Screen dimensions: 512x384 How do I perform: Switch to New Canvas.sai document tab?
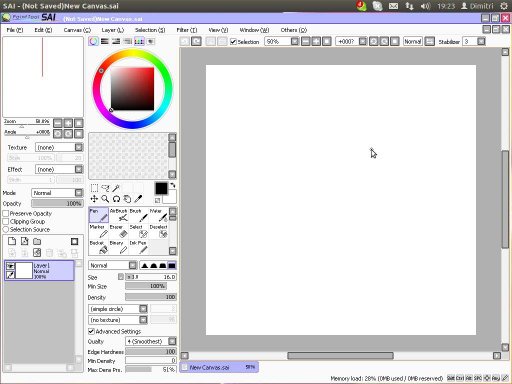click(x=219, y=367)
